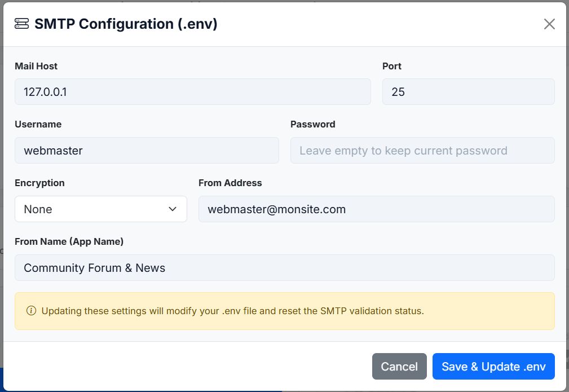Viewport: 569px width, 392px height.
Task: Click the yellow warning message about .env file
Action: pos(232,311)
